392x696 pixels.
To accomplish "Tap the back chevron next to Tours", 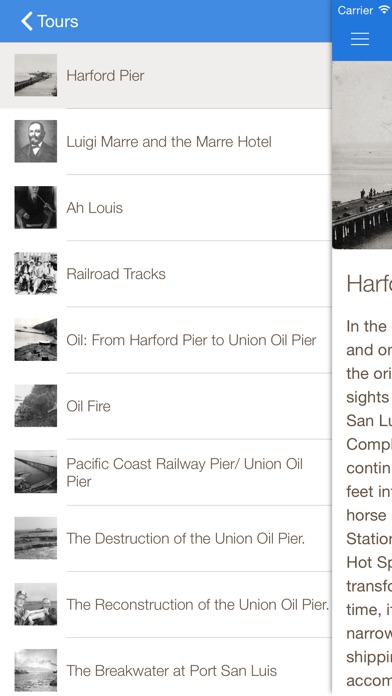I will pos(27,21).
